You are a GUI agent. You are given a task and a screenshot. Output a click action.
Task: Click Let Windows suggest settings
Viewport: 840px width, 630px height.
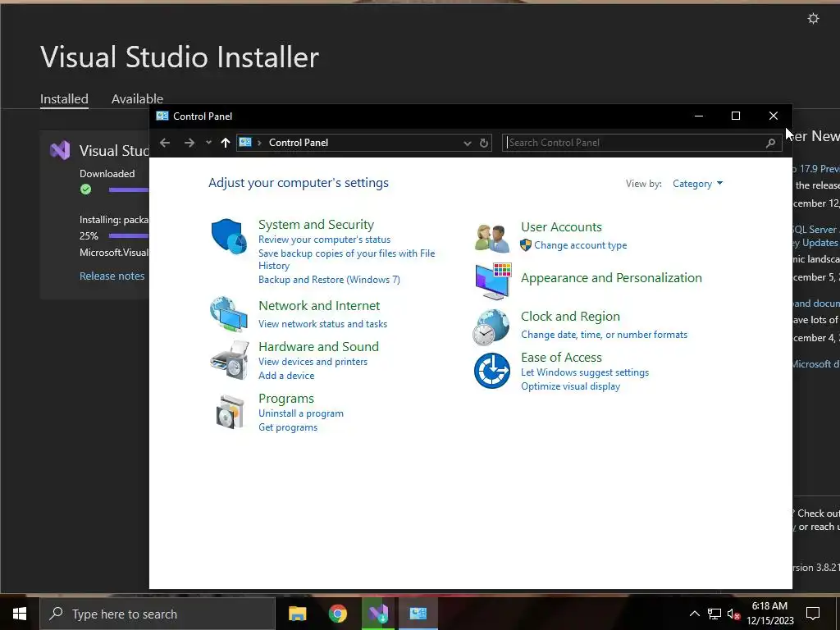coord(584,372)
